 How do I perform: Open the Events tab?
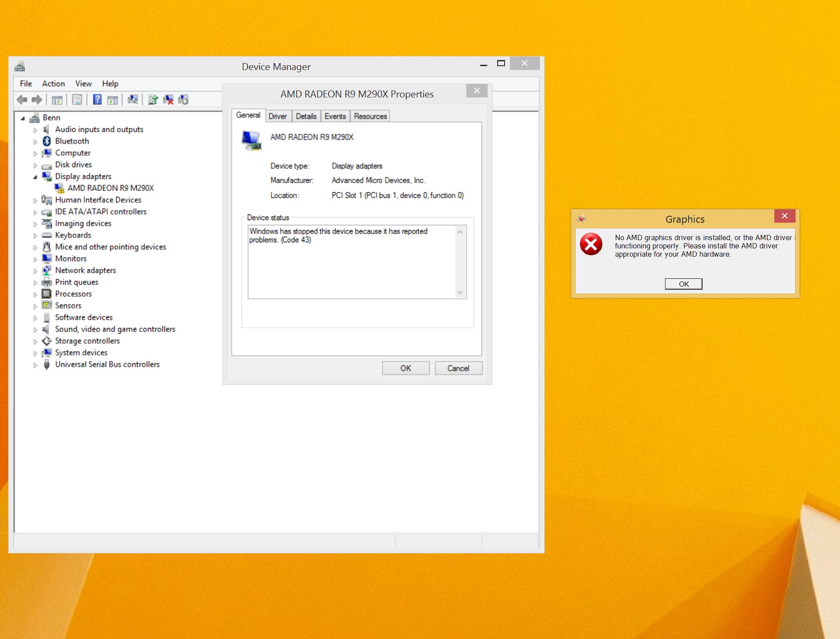[x=335, y=116]
